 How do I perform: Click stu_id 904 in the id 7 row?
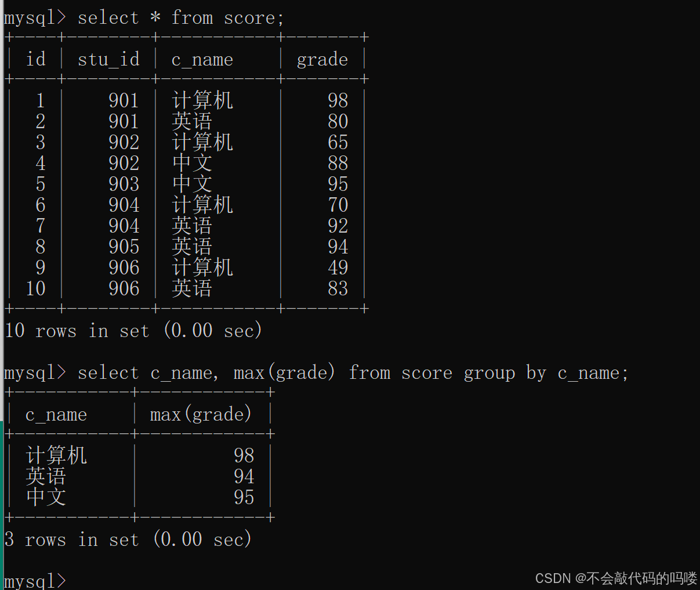pos(124,226)
